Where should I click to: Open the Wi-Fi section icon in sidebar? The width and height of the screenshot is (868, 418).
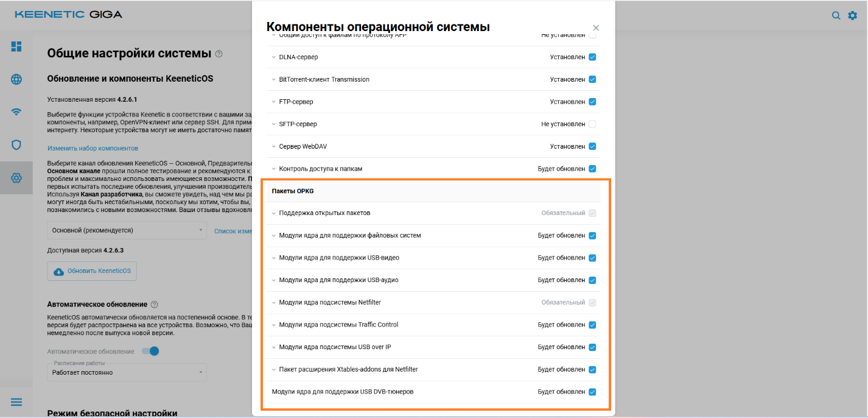point(16,112)
